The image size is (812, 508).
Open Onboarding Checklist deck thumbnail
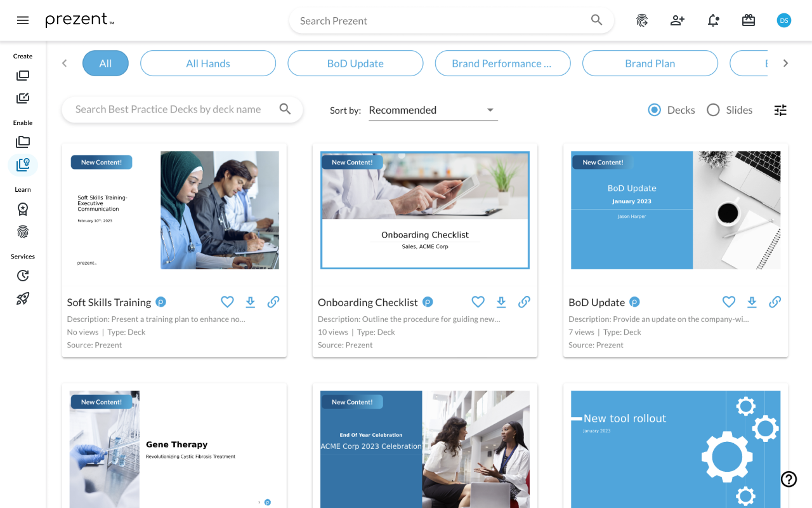(425, 210)
